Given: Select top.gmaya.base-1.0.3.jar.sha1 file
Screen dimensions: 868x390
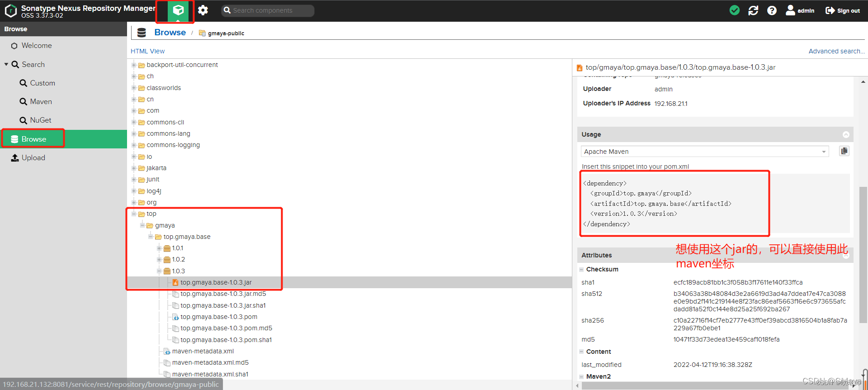Looking at the screenshot, I should 223,305.
